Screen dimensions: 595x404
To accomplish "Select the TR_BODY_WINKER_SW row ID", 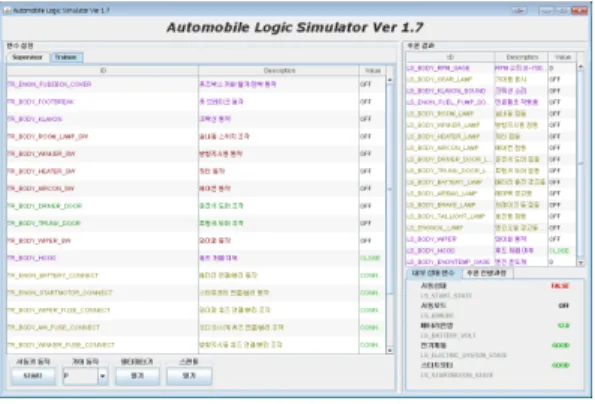I will pos(41,154).
